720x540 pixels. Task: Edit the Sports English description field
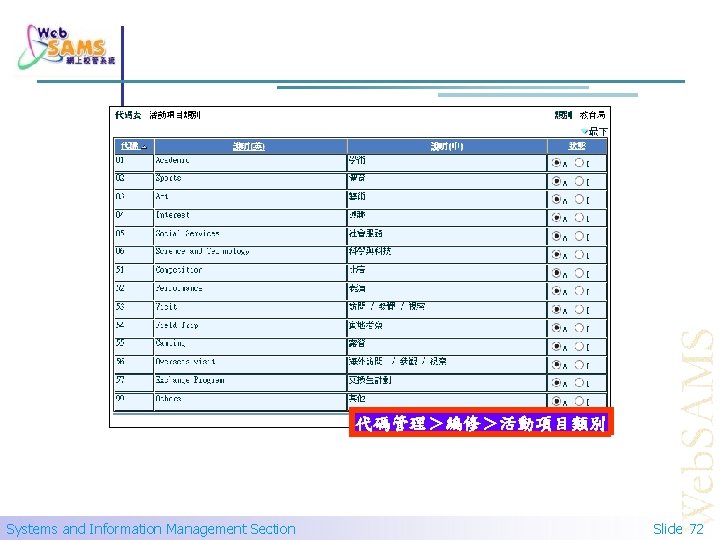[x=250, y=181]
